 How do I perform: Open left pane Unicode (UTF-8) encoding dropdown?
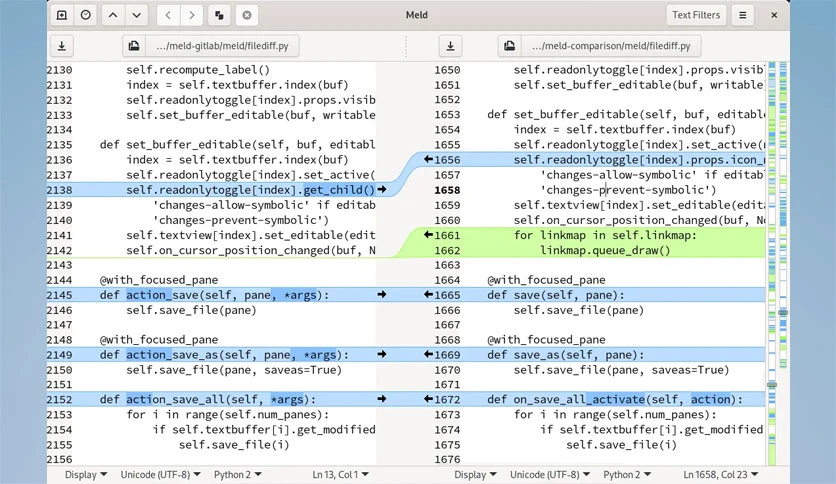tap(160, 474)
